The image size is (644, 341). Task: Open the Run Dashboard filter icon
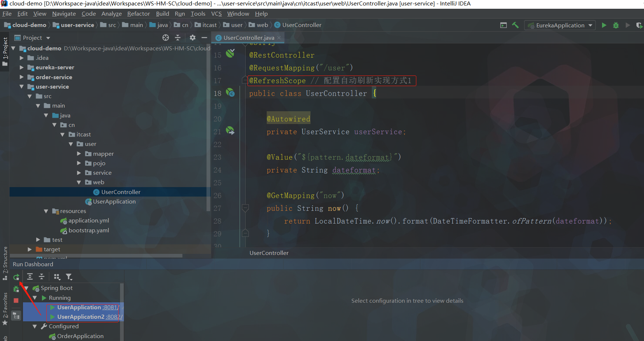click(x=69, y=277)
